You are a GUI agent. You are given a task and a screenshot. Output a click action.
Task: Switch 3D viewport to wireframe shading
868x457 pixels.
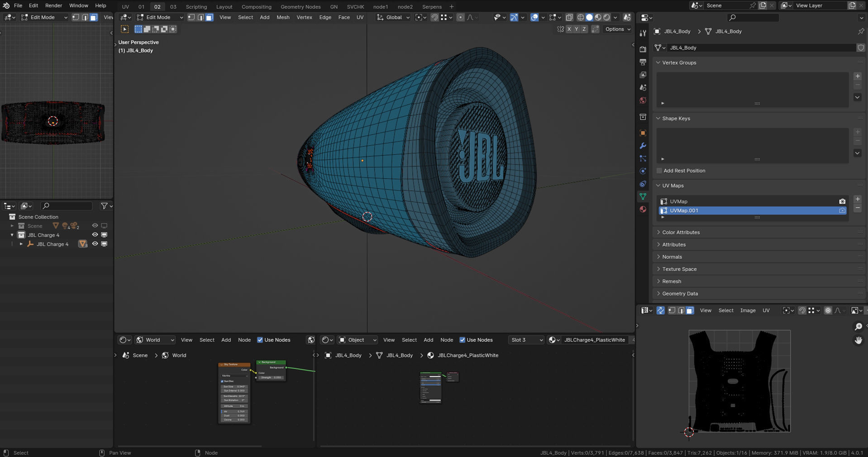tap(581, 17)
